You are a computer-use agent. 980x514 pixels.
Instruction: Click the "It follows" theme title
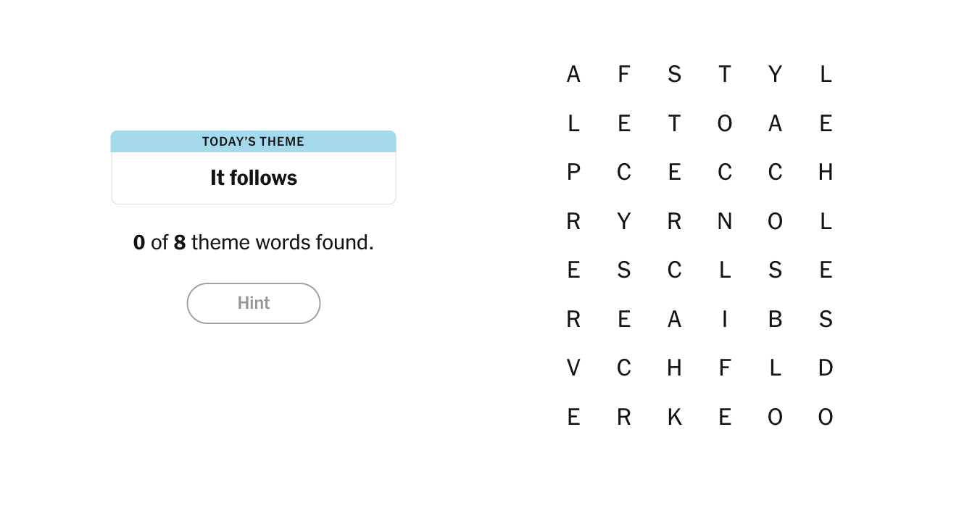253,177
